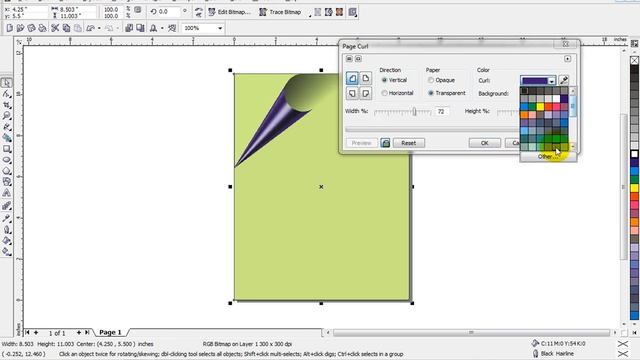Open the zoom level 100% dropdown
Image resolution: width=640 pixels, height=360 pixels.
point(220,28)
